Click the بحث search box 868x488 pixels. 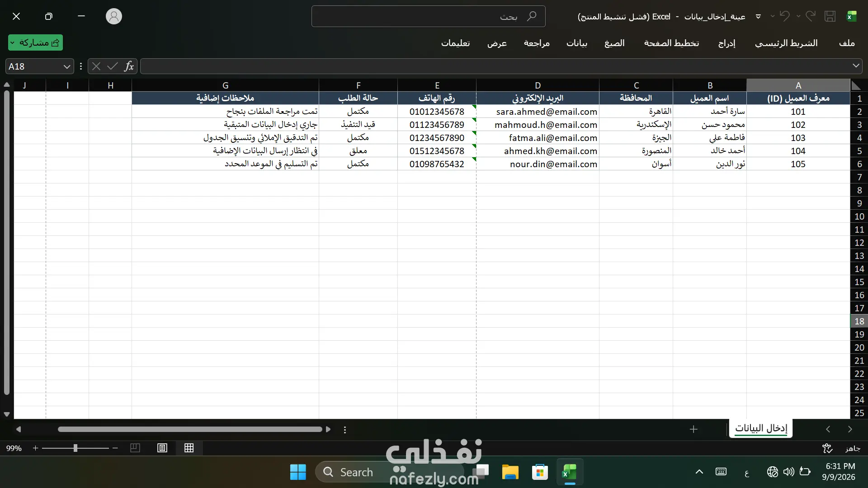point(428,16)
